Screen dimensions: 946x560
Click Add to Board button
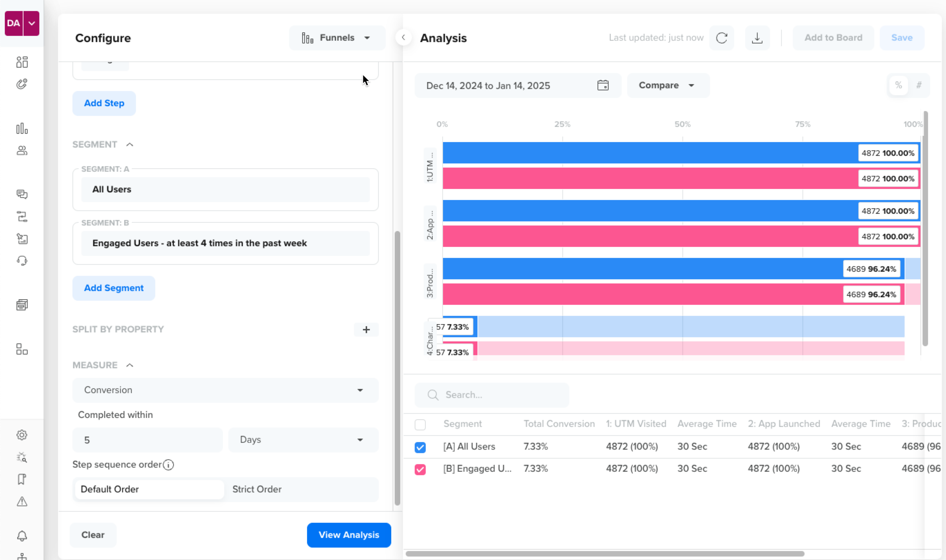pyautogui.click(x=833, y=38)
